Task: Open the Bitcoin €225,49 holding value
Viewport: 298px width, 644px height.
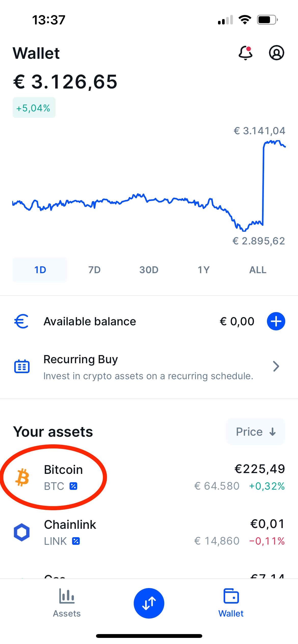Action: 260,469
